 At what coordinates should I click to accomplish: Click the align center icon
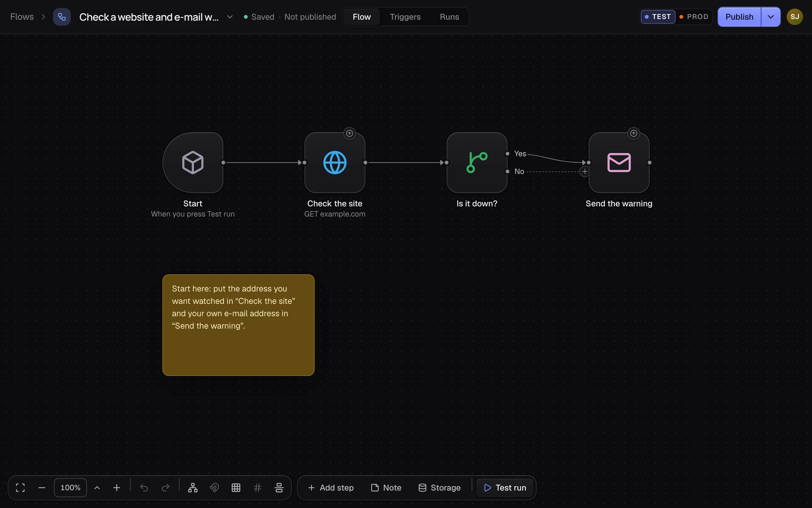pos(279,487)
